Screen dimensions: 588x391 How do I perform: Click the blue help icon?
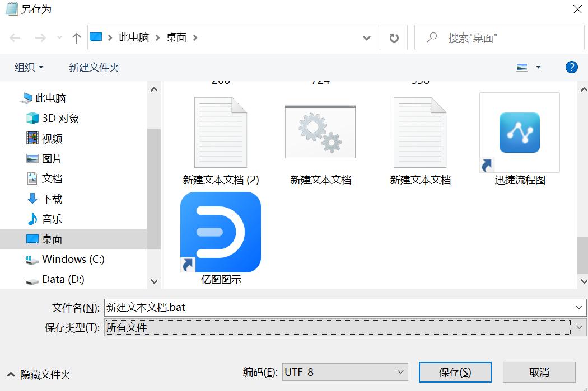click(x=571, y=67)
